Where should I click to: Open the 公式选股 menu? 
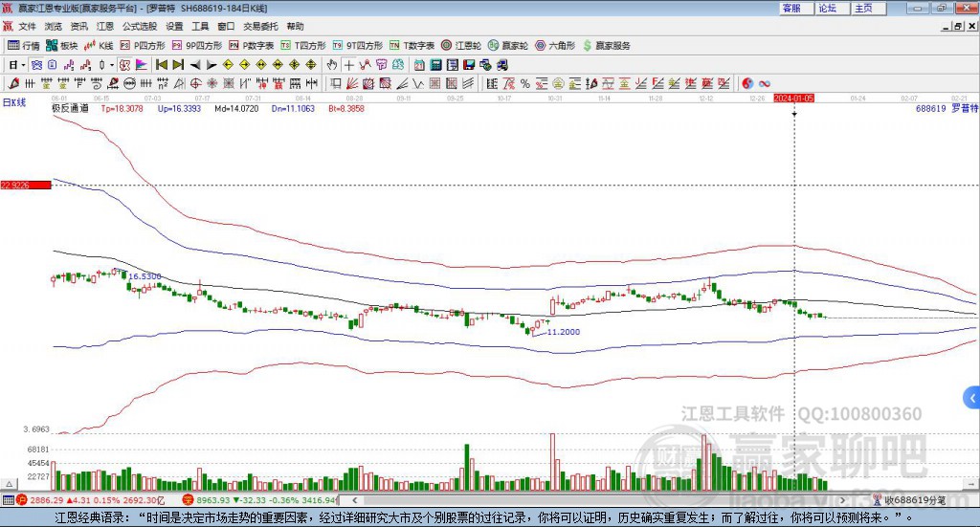tap(140, 26)
